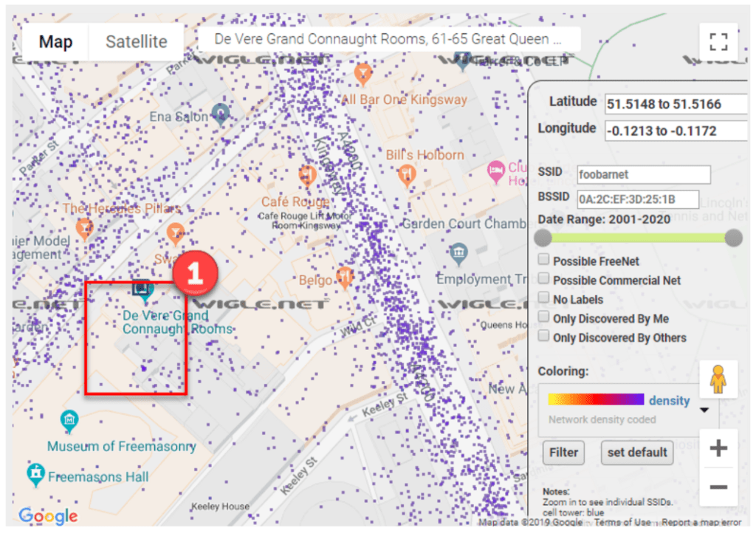Click the Google logo
The image size is (756, 539).
point(48,516)
